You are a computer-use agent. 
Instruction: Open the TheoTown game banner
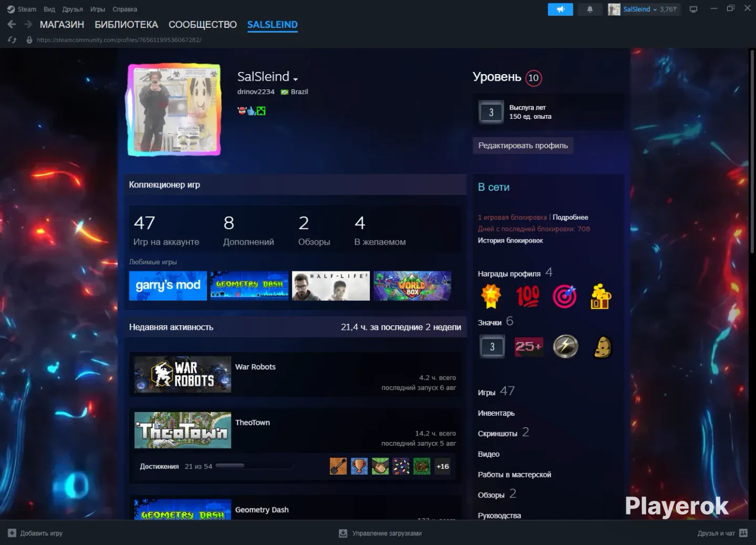pyautogui.click(x=182, y=430)
